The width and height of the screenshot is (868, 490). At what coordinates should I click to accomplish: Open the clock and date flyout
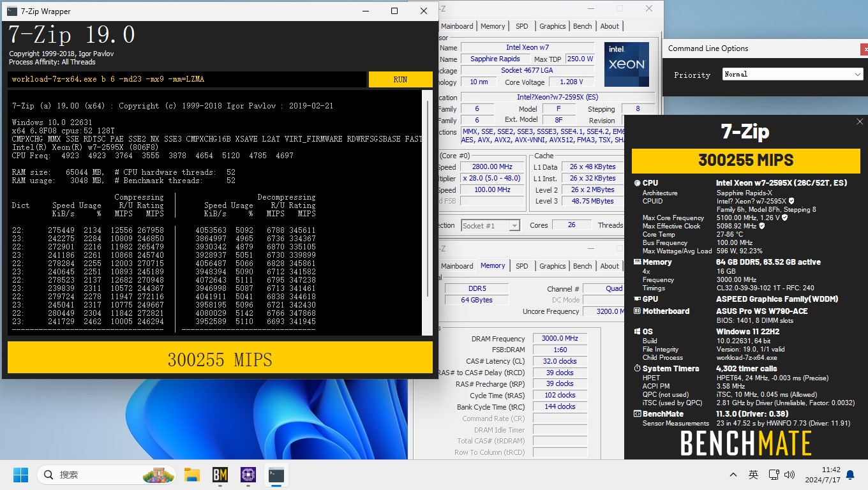click(x=823, y=475)
